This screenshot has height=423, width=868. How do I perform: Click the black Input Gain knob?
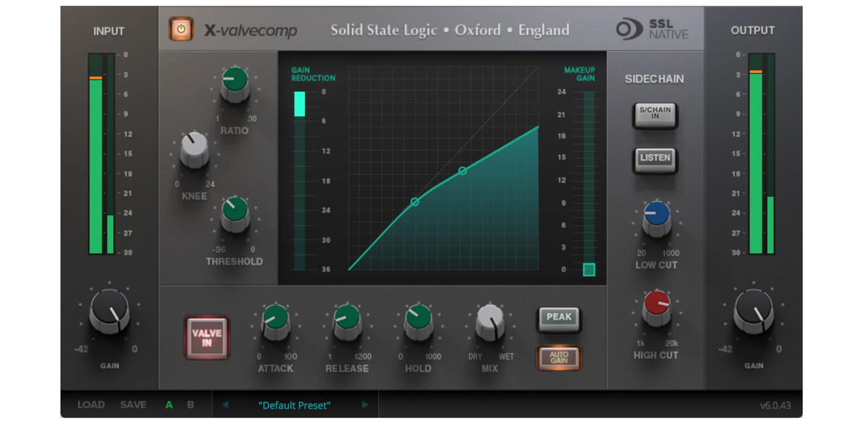(x=109, y=309)
